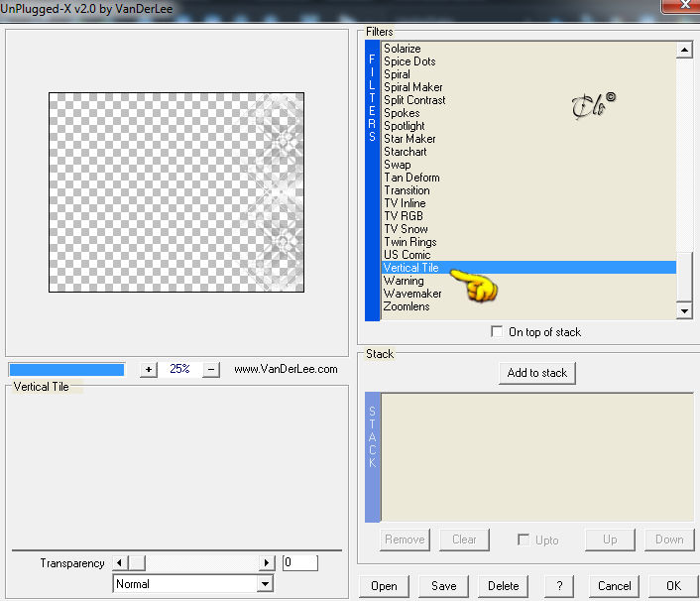
Task: Click Transparency slider left arrow
Action: tap(120, 562)
